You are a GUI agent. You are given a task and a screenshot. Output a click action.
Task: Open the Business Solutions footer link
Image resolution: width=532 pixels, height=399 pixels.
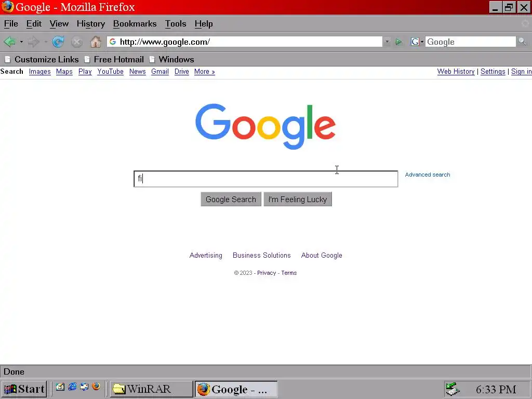tap(262, 255)
